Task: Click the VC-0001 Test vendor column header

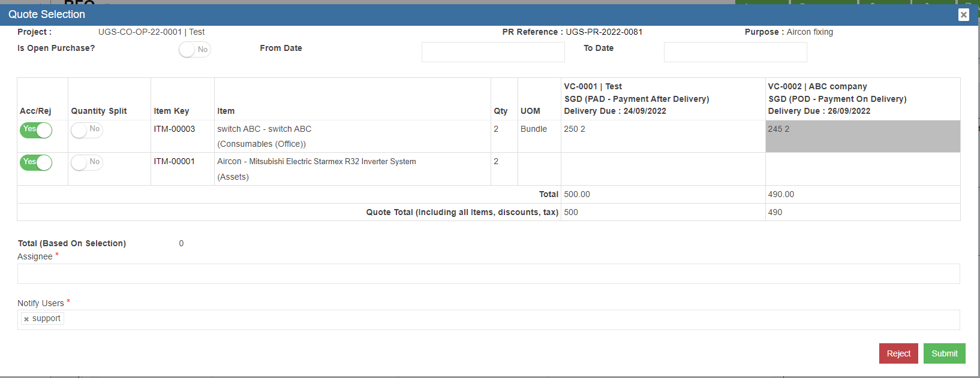Action: point(663,99)
